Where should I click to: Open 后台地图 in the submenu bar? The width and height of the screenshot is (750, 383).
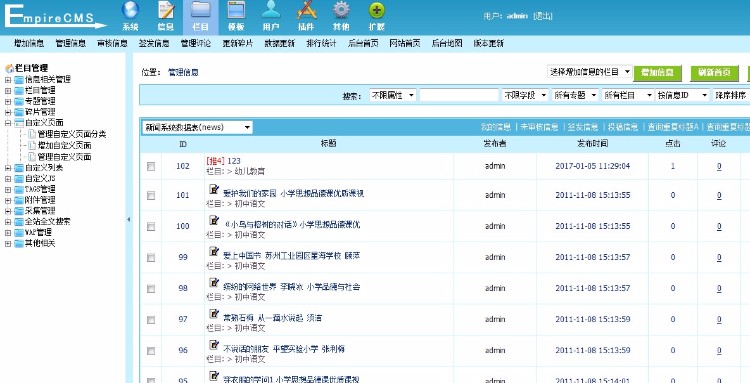pyautogui.click(x=447, y=43)
